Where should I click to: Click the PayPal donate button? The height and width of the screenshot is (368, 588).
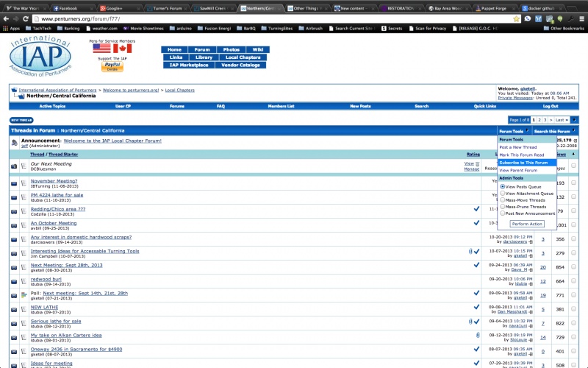click(112, 66)
